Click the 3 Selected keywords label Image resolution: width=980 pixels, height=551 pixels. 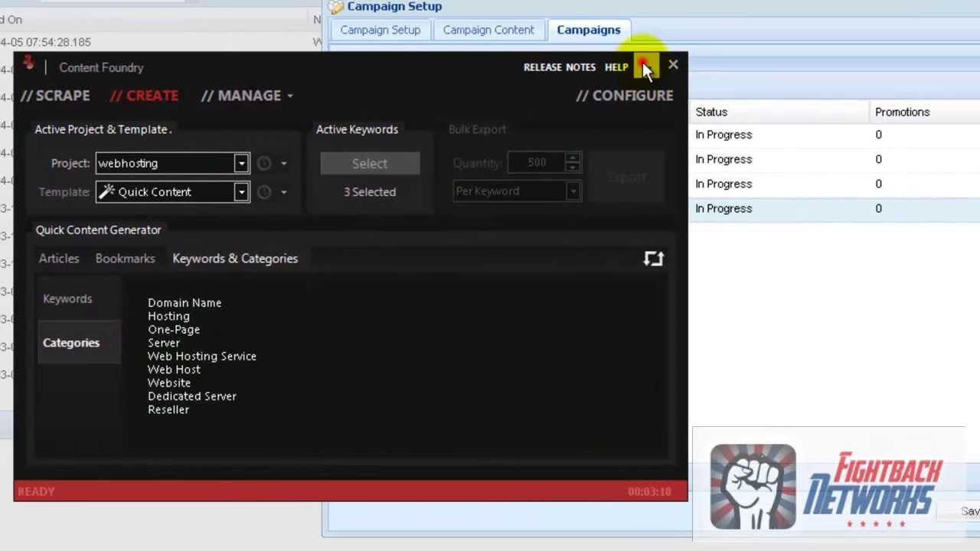[370, 192]
